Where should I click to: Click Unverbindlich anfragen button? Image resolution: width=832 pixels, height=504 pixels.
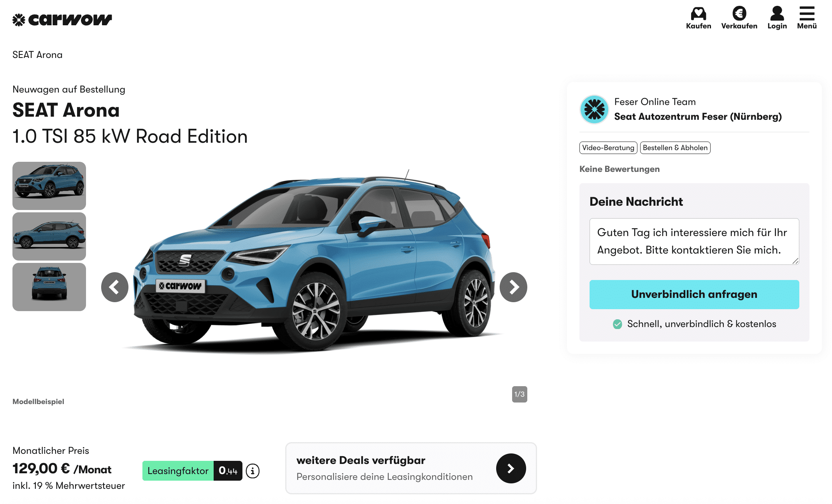point(694,294)
